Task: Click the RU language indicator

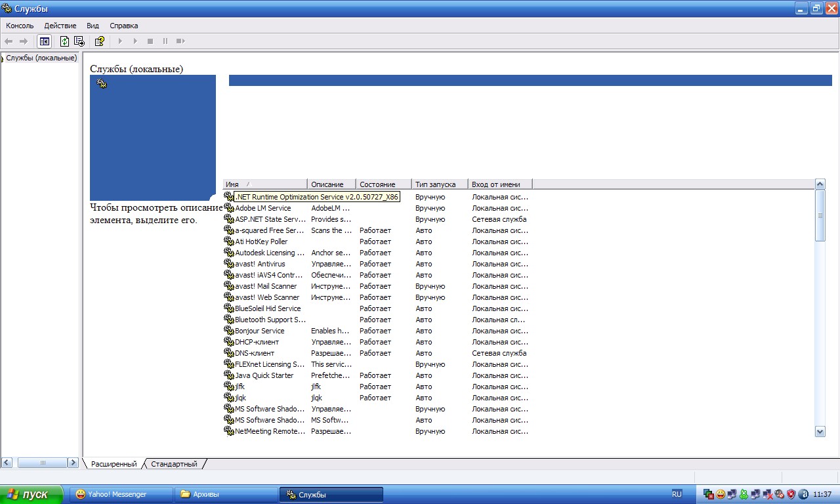Action: coord(677,494)
